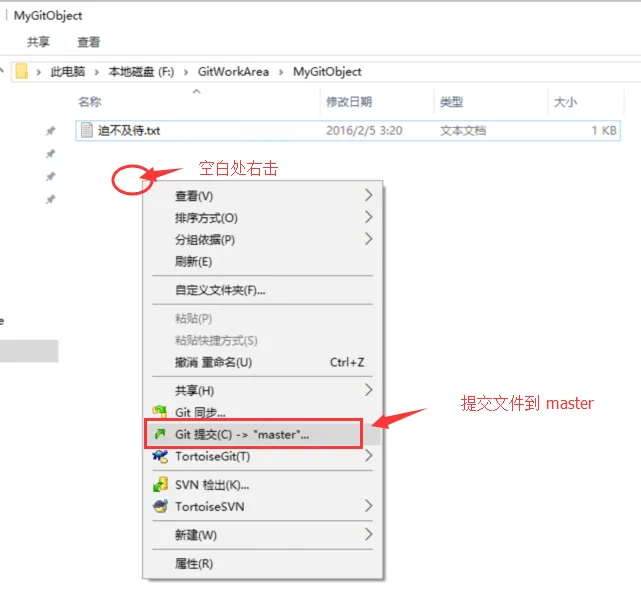This screenshot has width=641, height=605.
Task: Click the Git Sync turtle icon
Action: [159, 411]
